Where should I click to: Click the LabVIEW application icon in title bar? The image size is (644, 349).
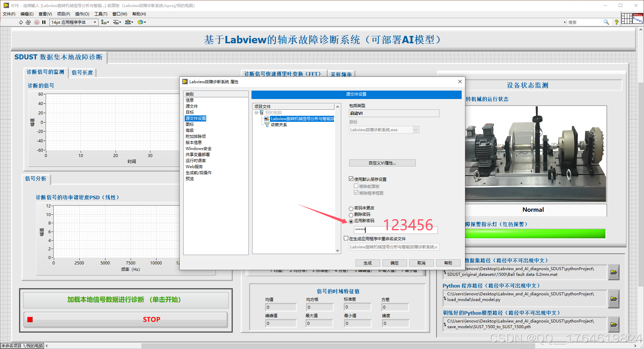6,5
